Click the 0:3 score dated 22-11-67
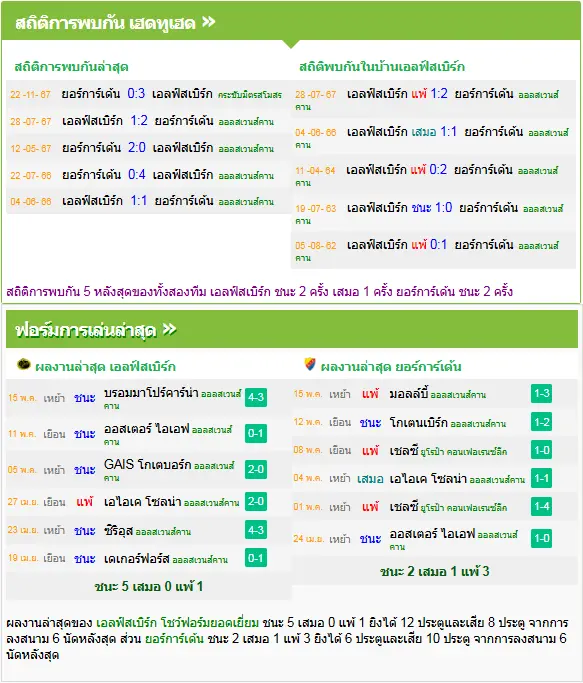Image resolution: width=583 pixels, height=683 pixels. point(136,94)
